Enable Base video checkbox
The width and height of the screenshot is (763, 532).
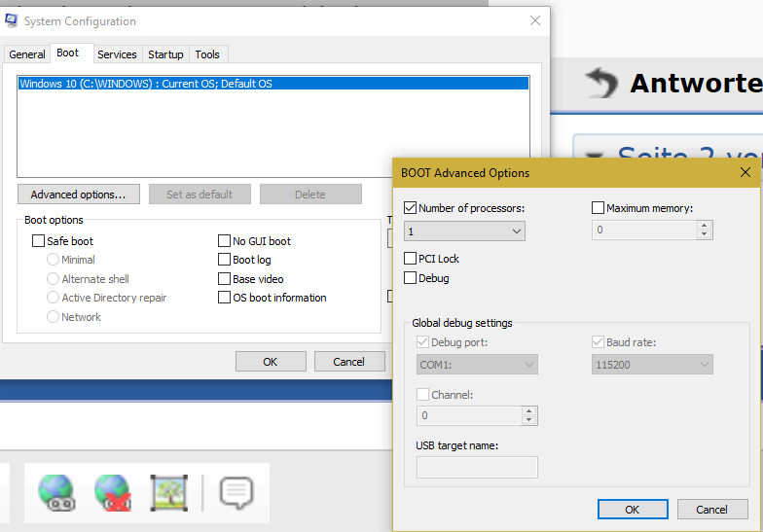coord(224,279)
